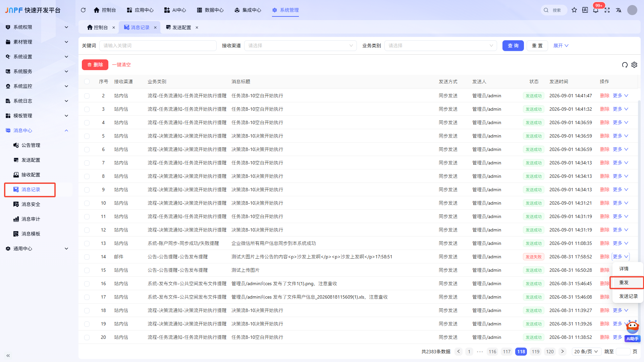Click the 查询 button
The width and height of the screenshot is (644, 362).
click(513, 46)
